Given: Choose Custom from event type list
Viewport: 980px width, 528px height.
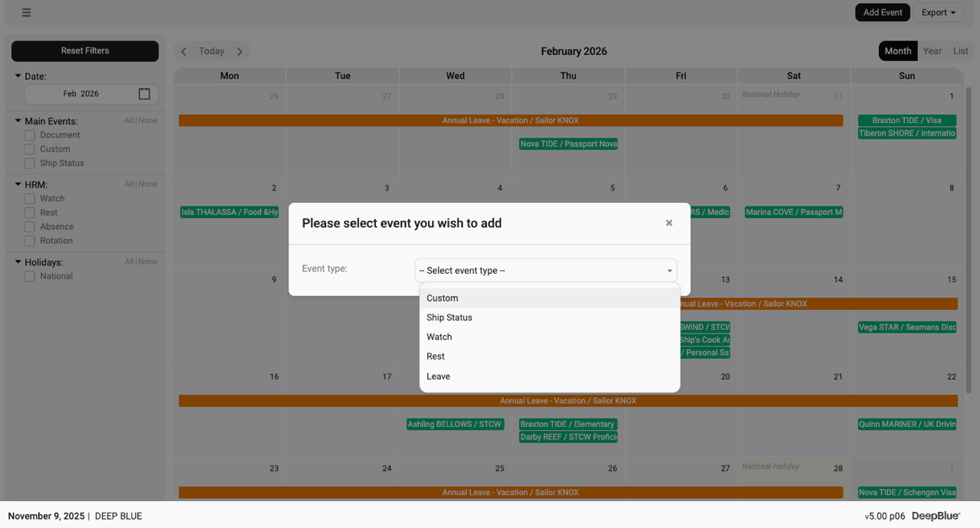Looking at the screenshot, I should pos(550,298).
